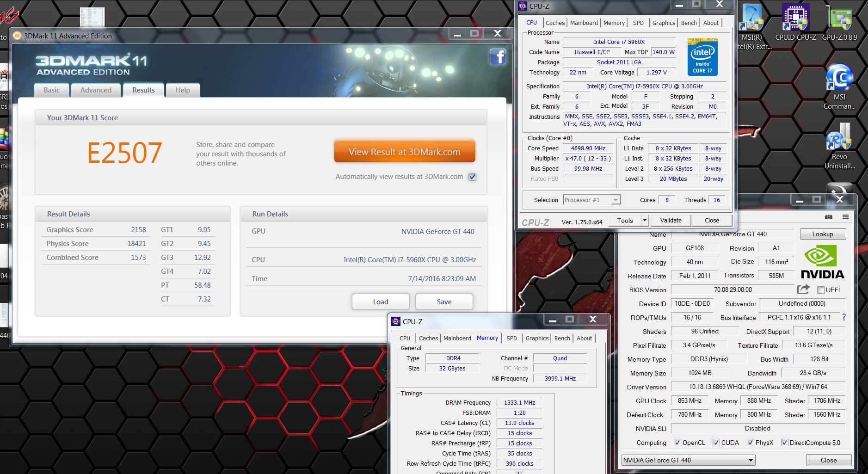The width and height of the screenshot is (868, 474).
Task: Click the Close button in CPU-Z
Action: coord(712,220)
